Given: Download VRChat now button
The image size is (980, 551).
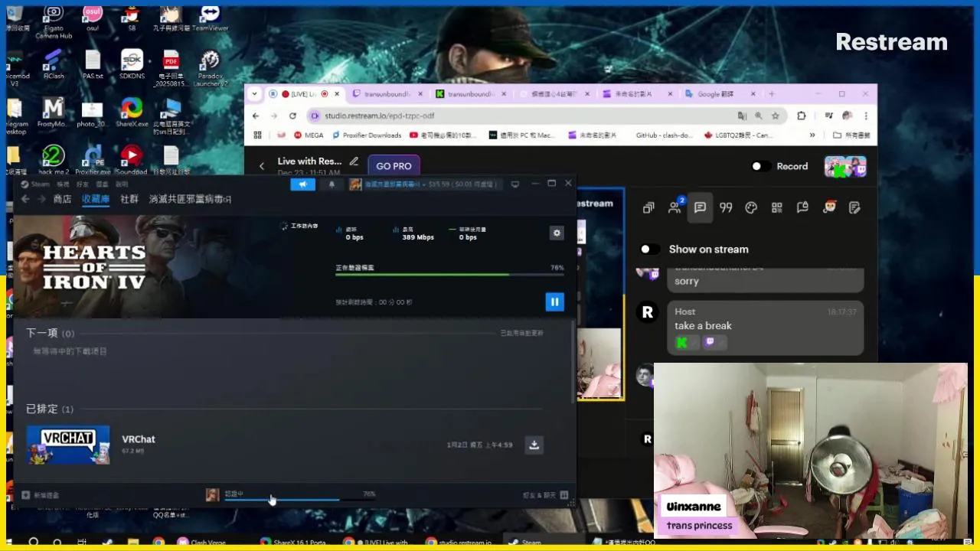Looking at the screenshot, I should tap(534, 445).
